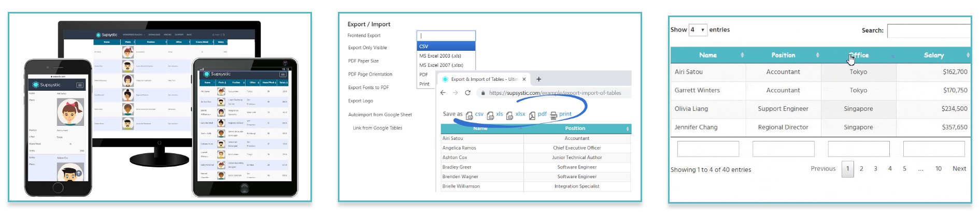Click the Search input field

click(929, 31)
